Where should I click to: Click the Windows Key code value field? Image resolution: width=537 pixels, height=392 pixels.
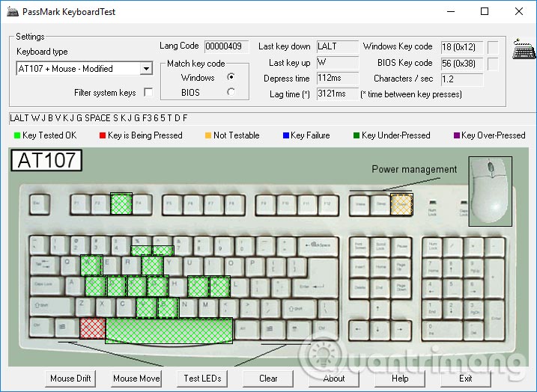click(x=462, y=47)
